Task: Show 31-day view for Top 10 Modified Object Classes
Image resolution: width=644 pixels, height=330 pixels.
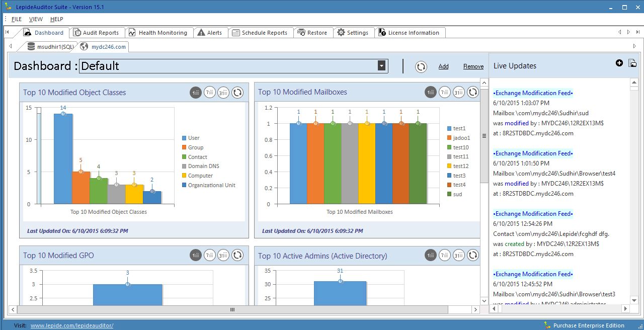Action: pos(224,93)
